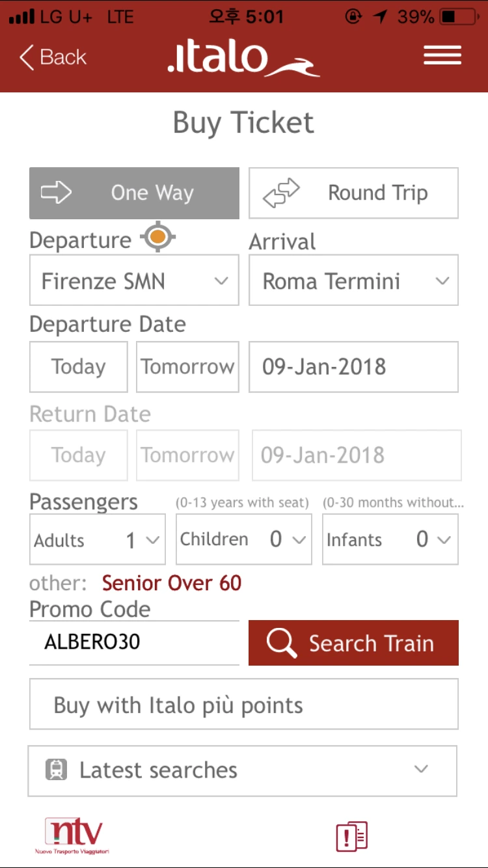Tap the magnifier icon on Search Train
The image size is (488, 868).
point(281,643)
